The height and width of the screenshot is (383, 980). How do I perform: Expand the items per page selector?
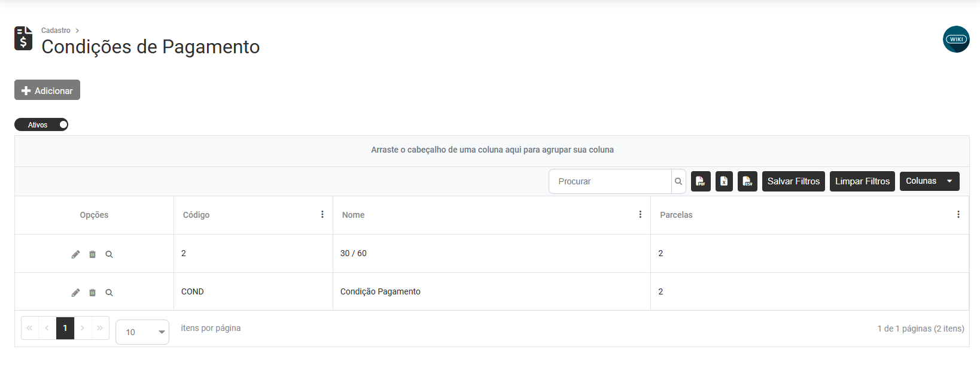tap(142, 332)
